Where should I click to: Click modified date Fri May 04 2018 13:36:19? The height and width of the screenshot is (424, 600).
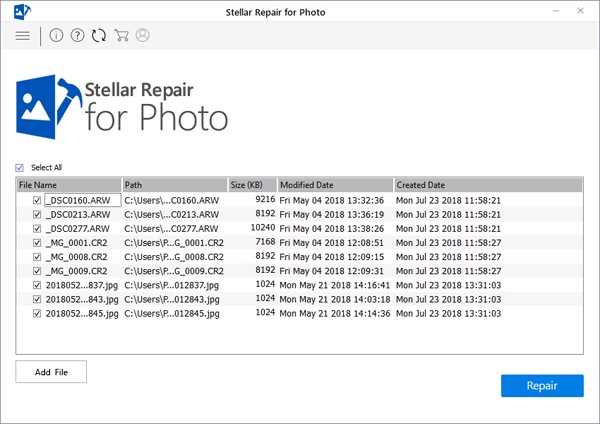pos(331,214)
